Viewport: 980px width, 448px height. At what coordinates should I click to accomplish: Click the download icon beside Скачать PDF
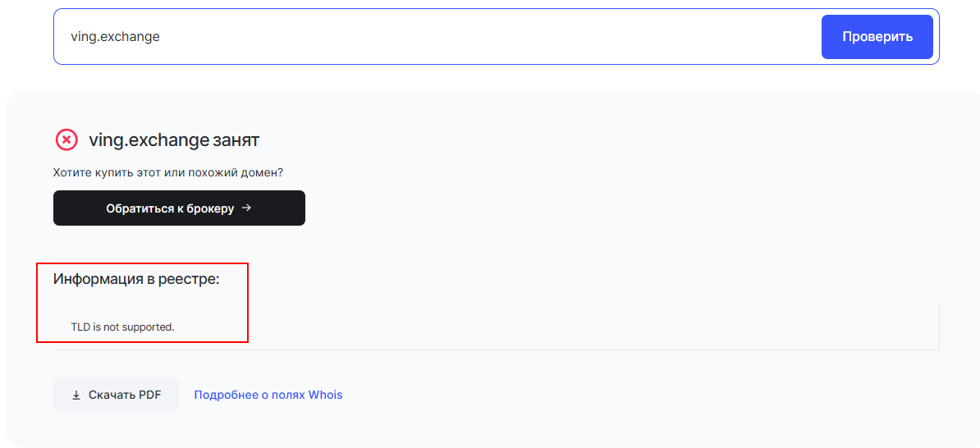pyautogui.click(x=76, y=395)
